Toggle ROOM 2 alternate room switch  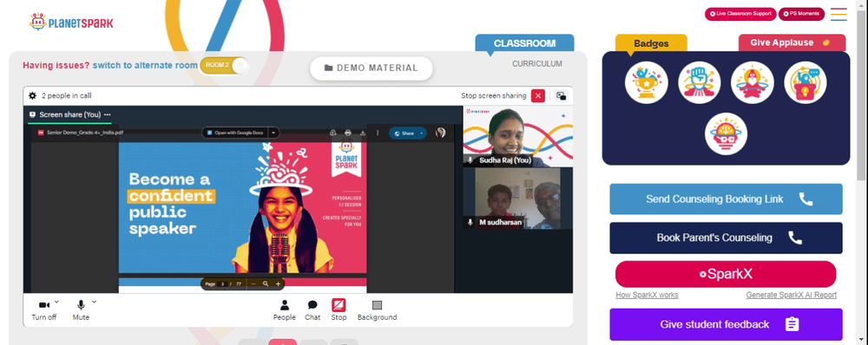[225, 65]
